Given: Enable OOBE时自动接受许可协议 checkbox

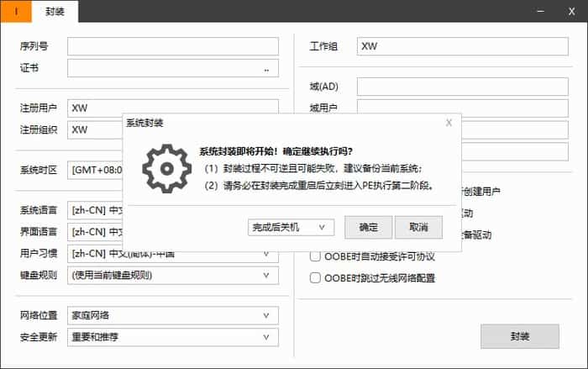Looking at the screenshot, I should (x=316, y=256).
